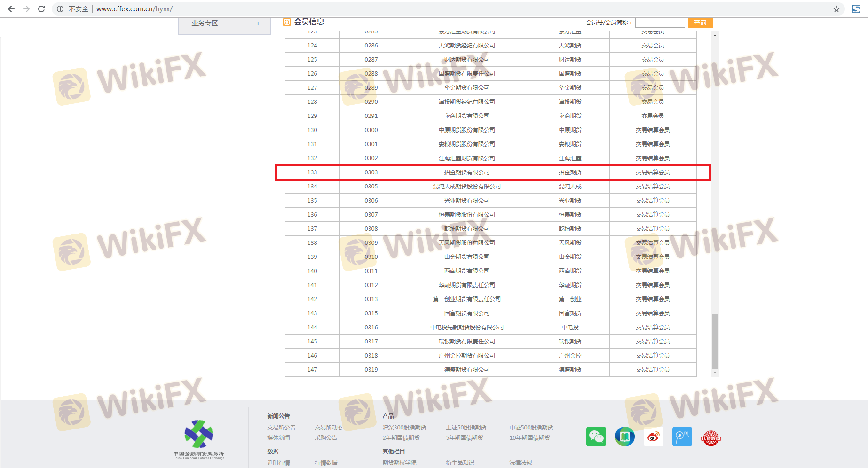
Task: Click the red certification seal icon
Action: coord(710,438)
